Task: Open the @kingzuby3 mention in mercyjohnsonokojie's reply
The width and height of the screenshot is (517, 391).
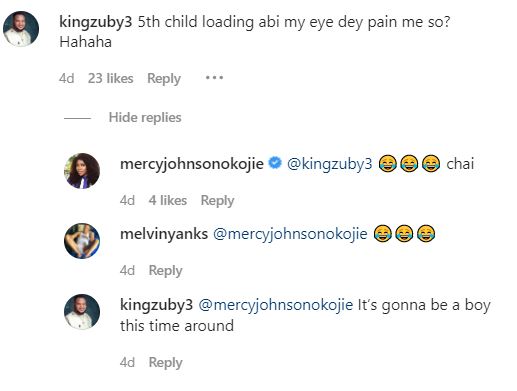Action: [329, 164]
